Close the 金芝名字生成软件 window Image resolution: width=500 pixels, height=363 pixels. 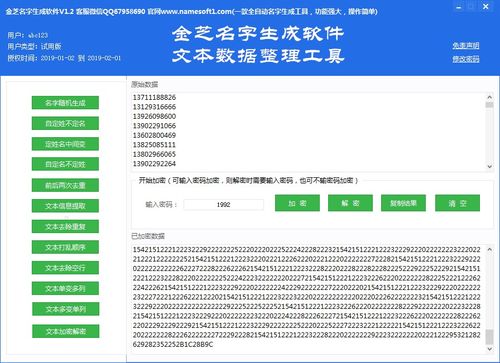tap(486, 7)
